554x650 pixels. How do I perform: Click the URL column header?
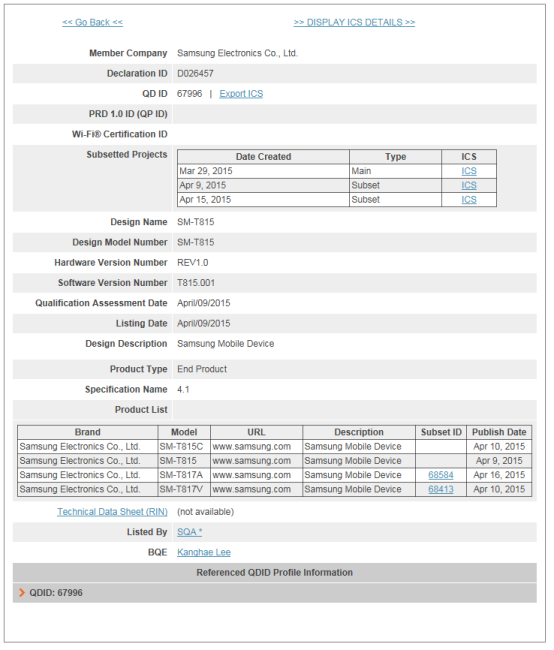tap(256, 432)
